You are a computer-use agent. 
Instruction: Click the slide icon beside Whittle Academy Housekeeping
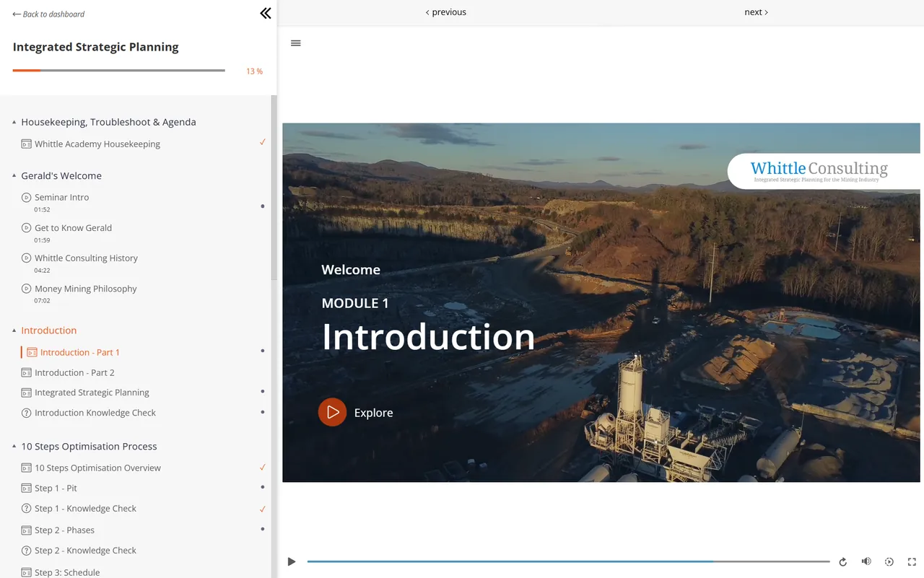[x=27, y=144]
